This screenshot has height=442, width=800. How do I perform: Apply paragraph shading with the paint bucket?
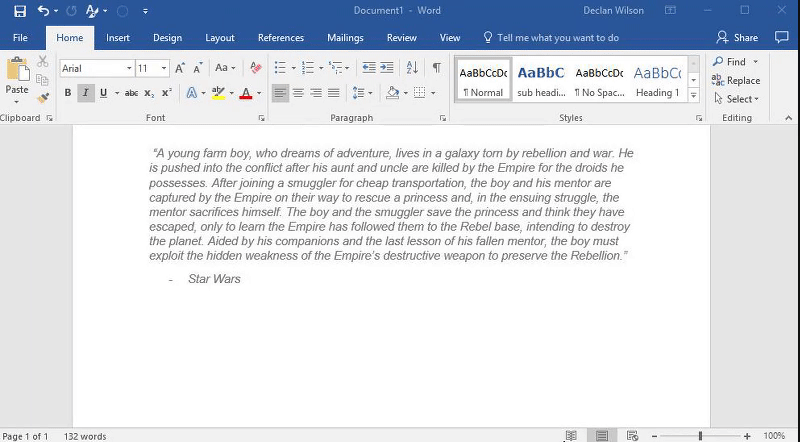392,93
